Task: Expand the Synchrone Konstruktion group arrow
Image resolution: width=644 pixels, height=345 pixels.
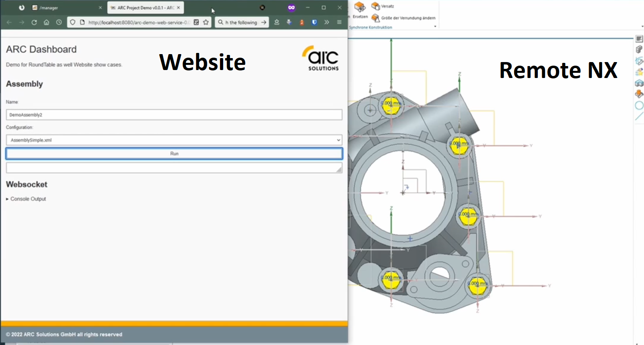Action: click(x=435, y=27)
